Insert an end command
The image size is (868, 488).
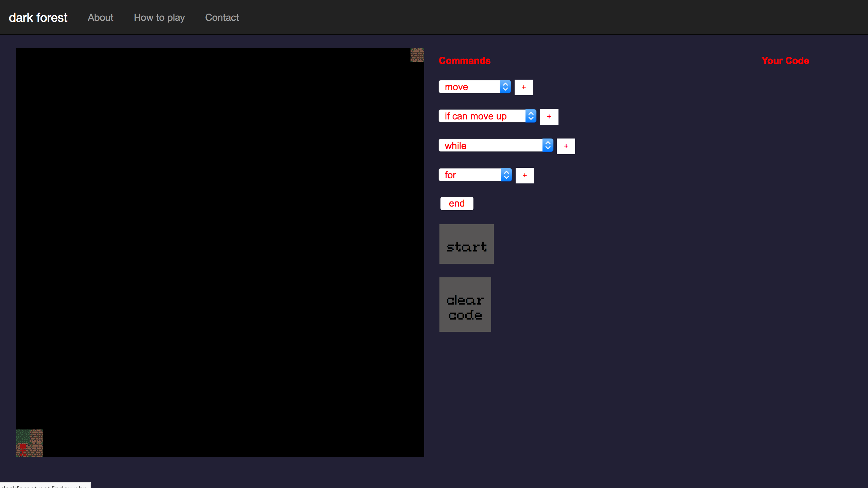pos(456,204)
